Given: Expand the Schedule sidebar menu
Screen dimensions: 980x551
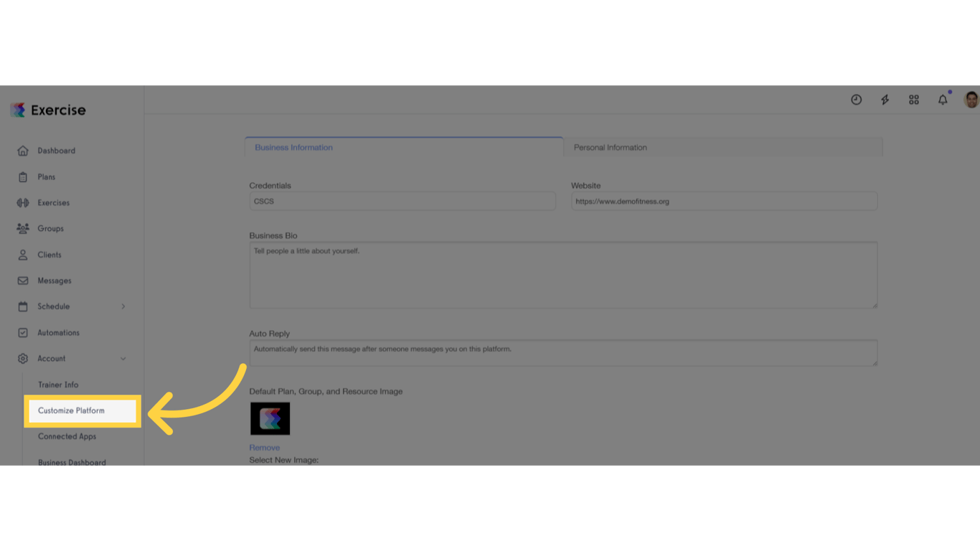Looking at the screenshot, I should coord(122,306).
